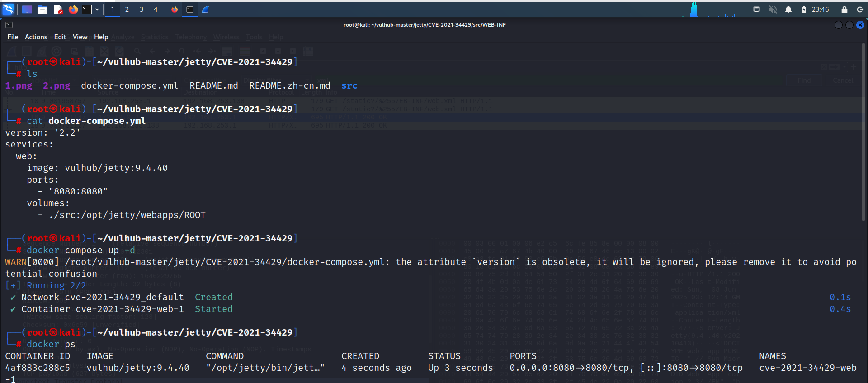Screen dimensions: 868x383
Task: Open the log out icon
Action: [860, 9]
